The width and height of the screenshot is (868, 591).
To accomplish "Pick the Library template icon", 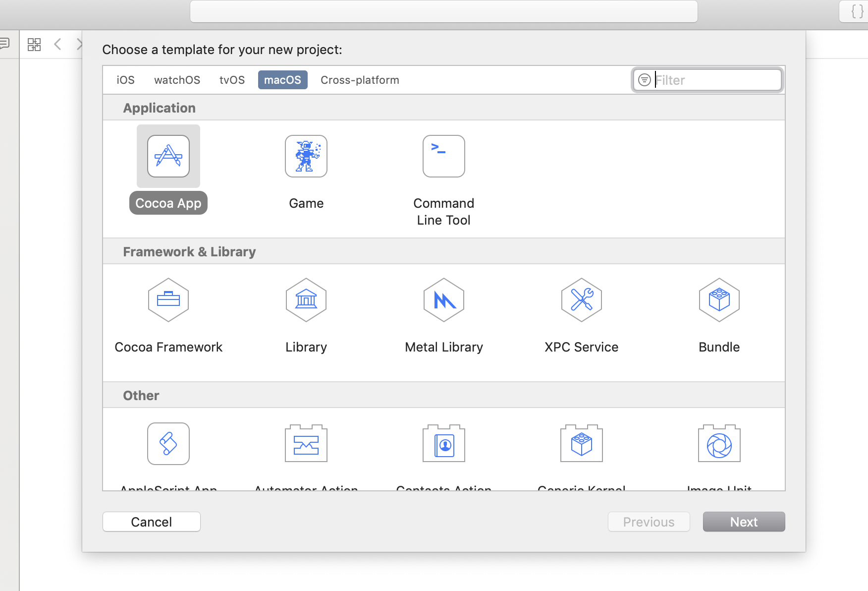I will point(306,300).
